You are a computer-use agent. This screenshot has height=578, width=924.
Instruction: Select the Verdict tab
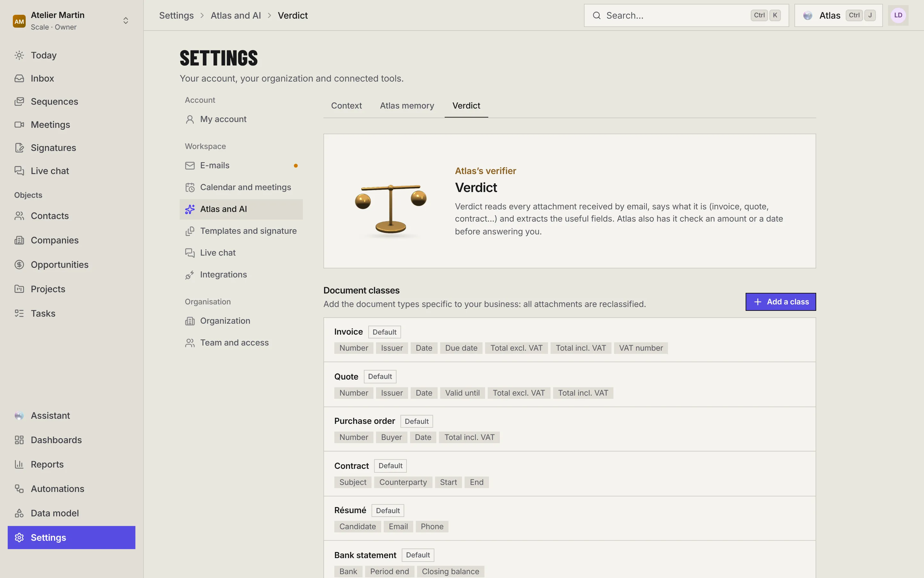466,106
